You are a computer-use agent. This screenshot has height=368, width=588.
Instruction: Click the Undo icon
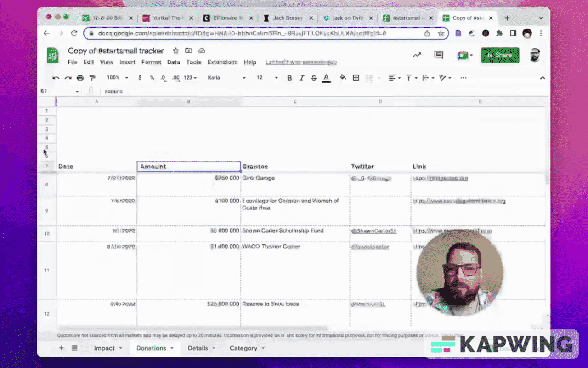tap(56, 78)
